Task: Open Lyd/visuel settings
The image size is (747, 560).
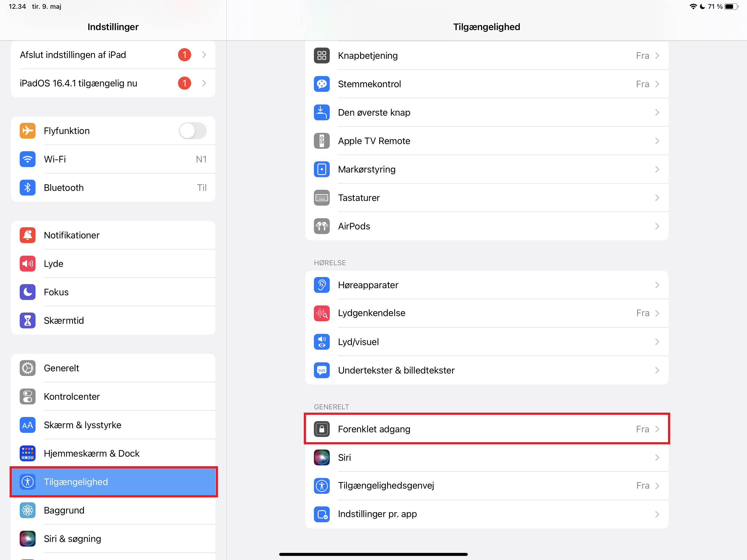Action: 487,342
